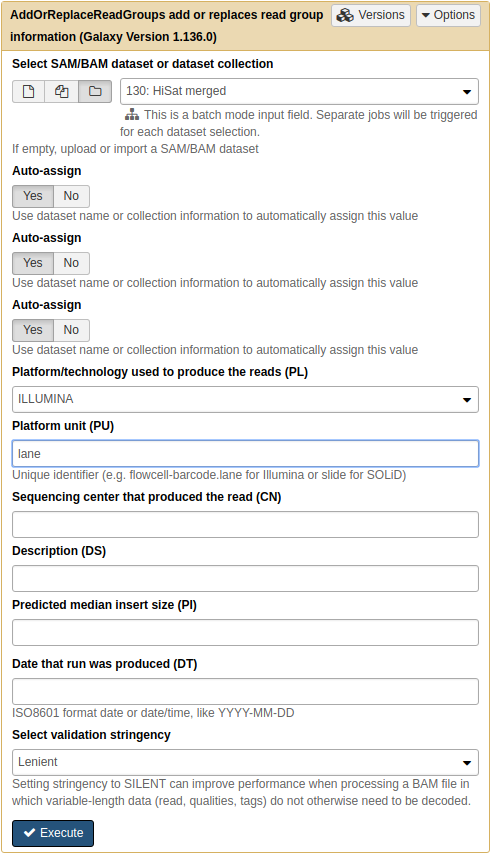Set first Auto-assign toggle to Yes

point(33,196)
